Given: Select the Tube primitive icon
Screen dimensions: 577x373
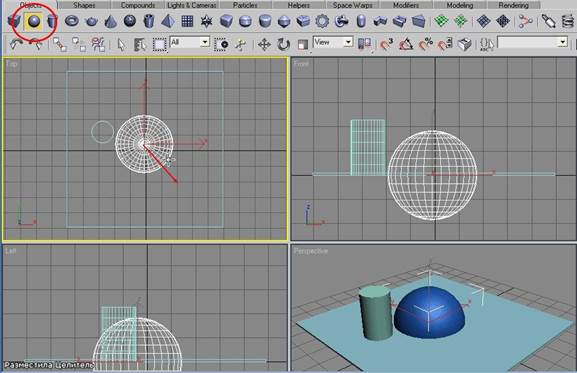Looking at the screenshot, I should pos(149,21).
